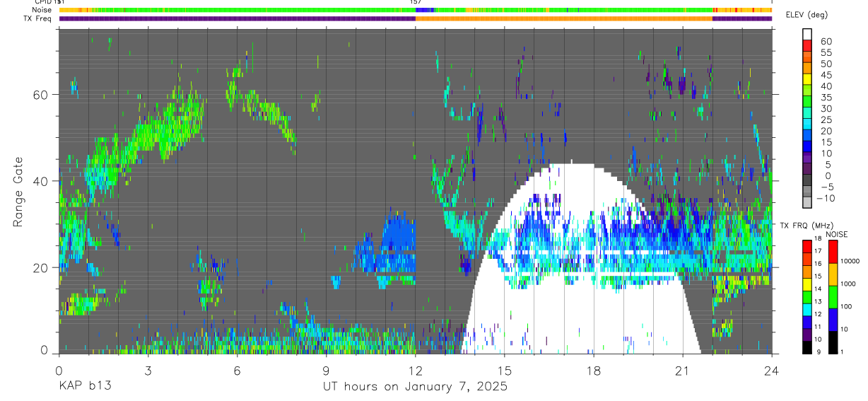This screenshot has width=868, height=401.
Task: Click the red segment of the ELEV color bar
Action: tap(807, 45)
